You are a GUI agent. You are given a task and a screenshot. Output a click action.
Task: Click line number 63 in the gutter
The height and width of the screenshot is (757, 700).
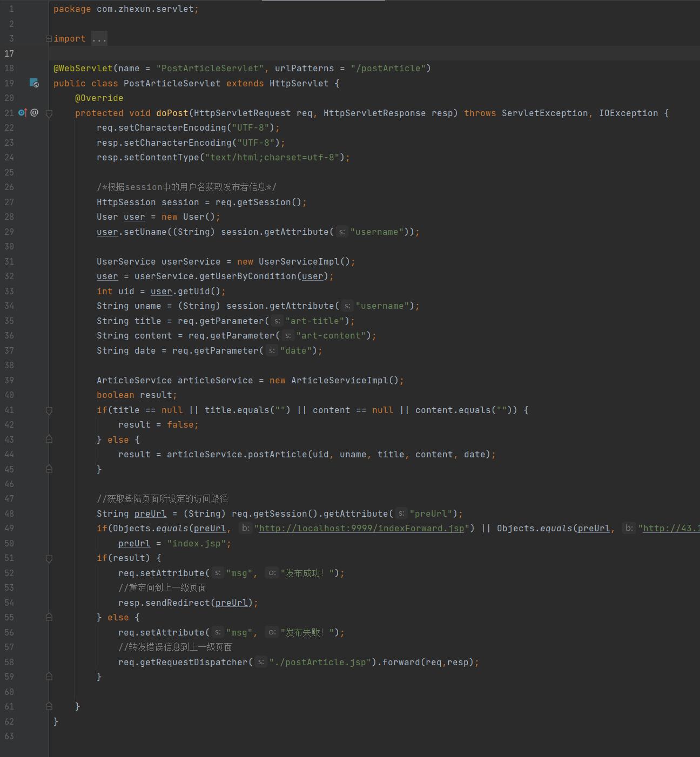(9, 736)
